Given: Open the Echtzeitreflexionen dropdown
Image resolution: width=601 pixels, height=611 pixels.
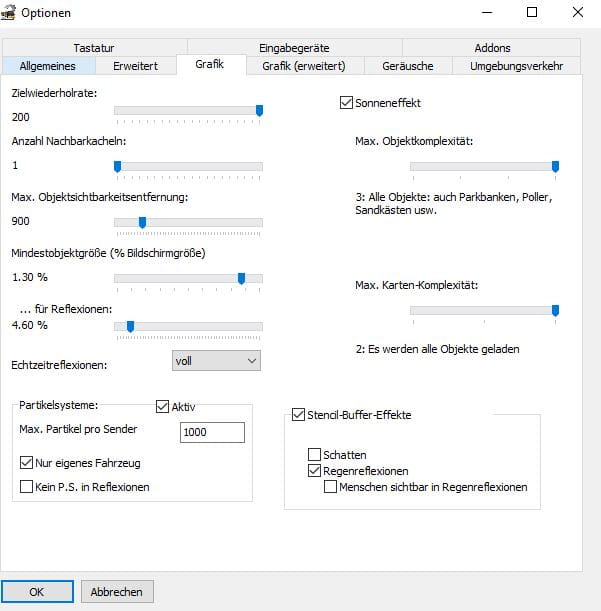Looking at the screenshot, I should click(x=215, y=360).
